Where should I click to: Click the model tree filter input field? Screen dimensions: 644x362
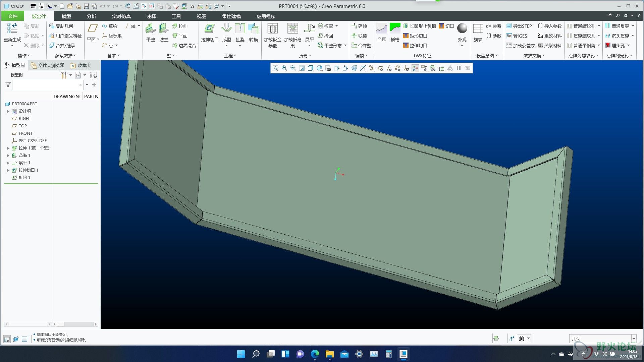(x=47, y=85)
